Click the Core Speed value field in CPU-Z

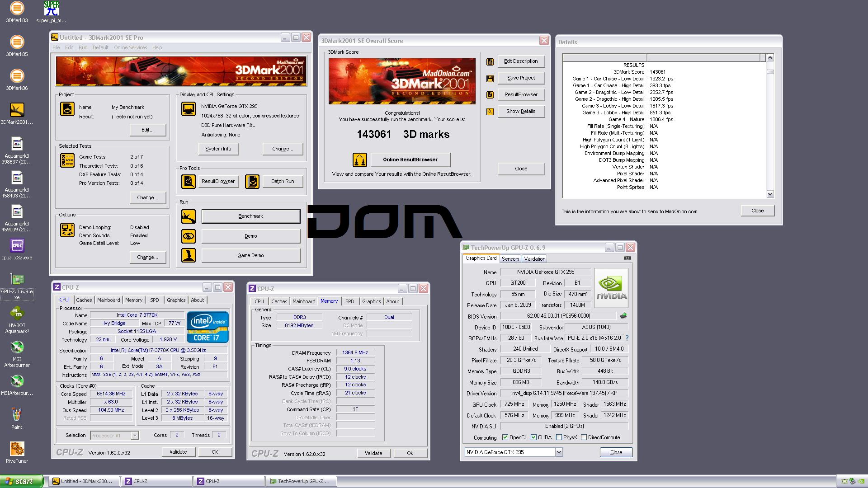tap(111, 394)
